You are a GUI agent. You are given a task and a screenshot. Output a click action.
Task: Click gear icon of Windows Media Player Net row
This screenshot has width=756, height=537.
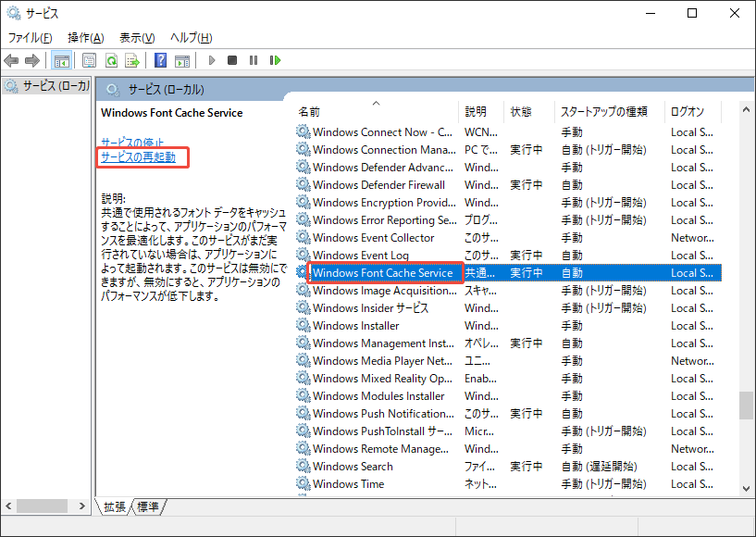point(303,360)
